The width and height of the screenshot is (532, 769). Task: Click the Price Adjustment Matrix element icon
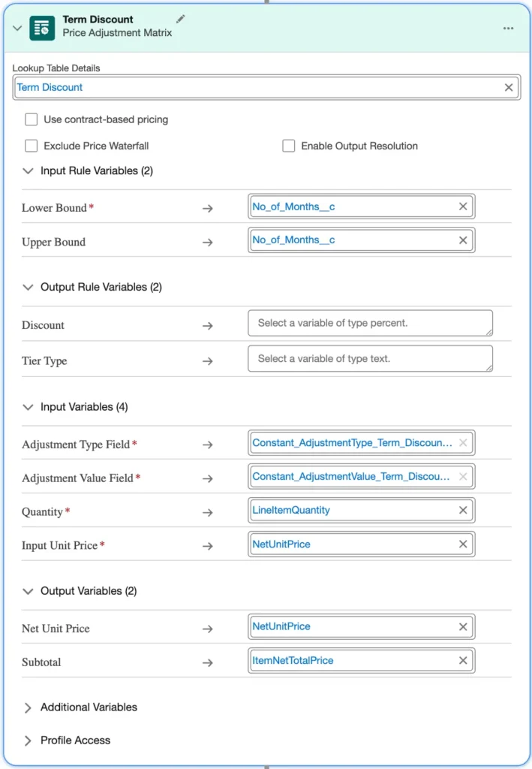[x=42, y=28]
